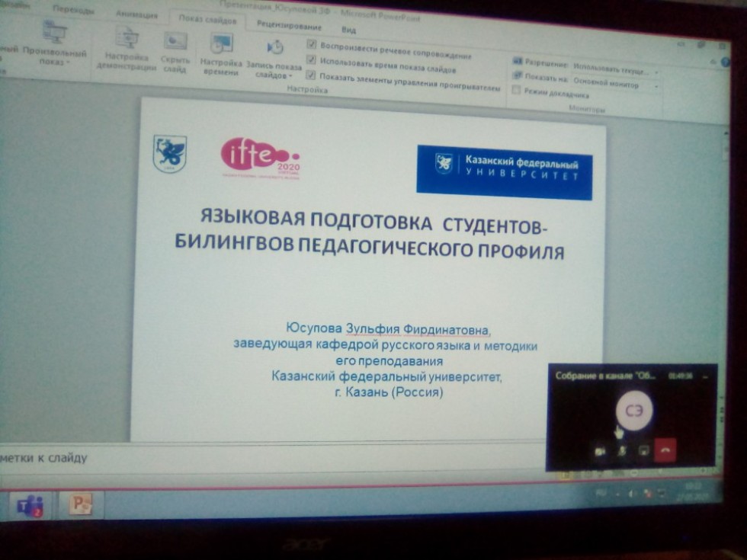Viewport: 747px width, 560px height.
Task: Click the Произвольный показ slideshow icon
Action: point(55,36)
